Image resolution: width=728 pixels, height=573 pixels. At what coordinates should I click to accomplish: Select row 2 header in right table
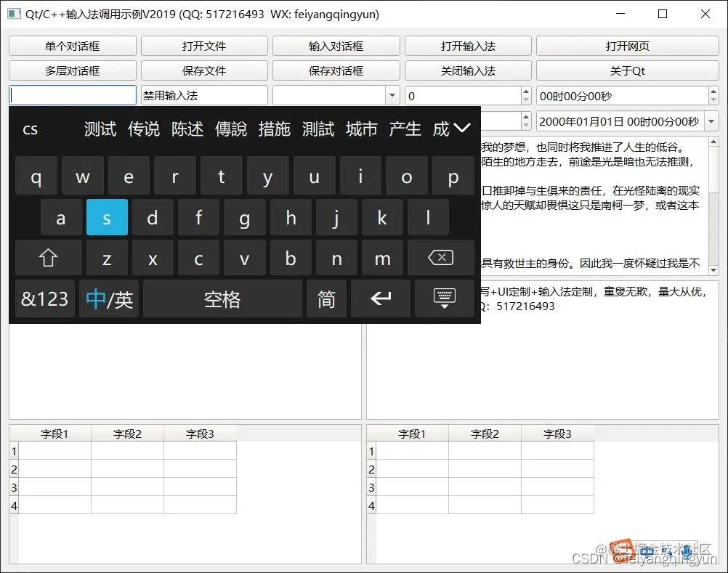(x=371, y=469)
